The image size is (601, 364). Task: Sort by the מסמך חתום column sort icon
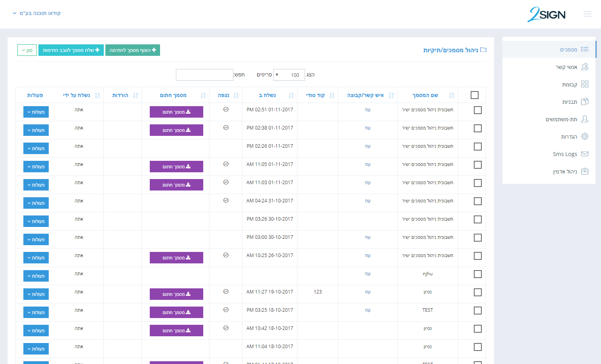203,95
